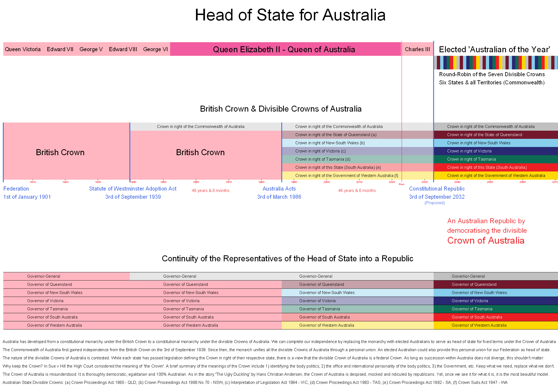Select the Charles III reign segment
558x392 pixels.
click(417, 49)
